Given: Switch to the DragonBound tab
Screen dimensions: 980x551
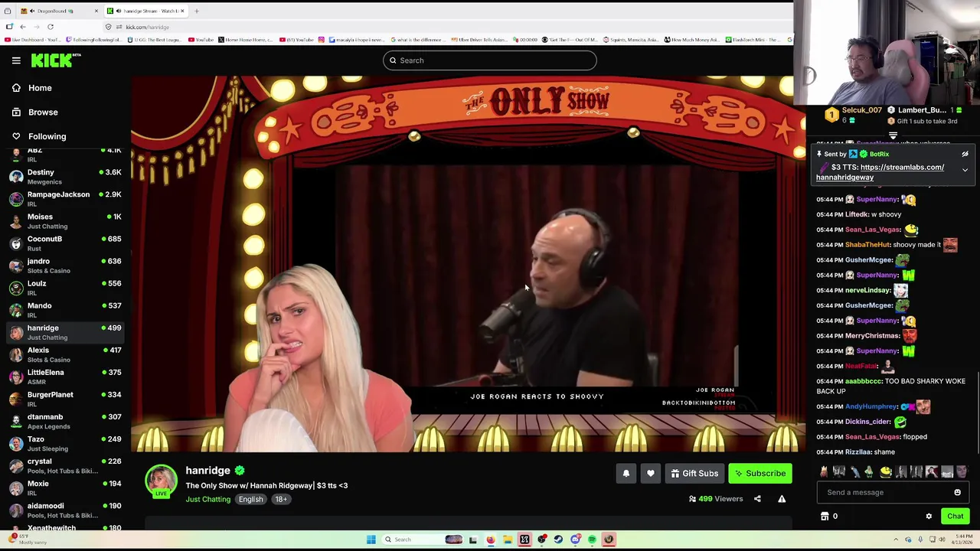Looking at the screenshot, I should point(60,11).
